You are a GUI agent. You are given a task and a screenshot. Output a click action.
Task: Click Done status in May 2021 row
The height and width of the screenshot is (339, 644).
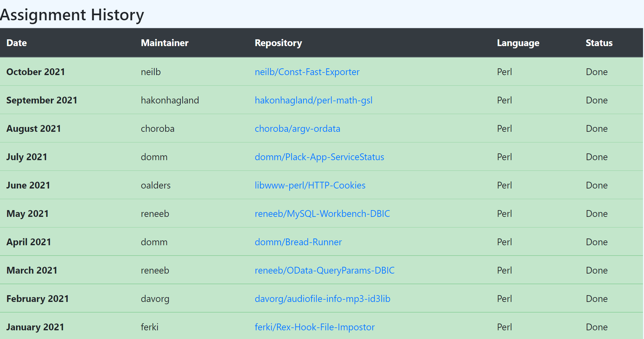[x=597, y=214]
